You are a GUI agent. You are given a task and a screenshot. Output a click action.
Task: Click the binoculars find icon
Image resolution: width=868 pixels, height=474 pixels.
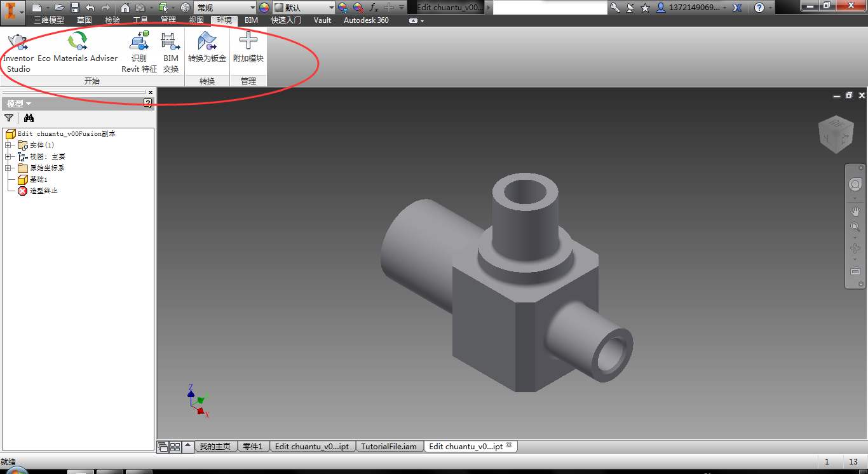point(29,118)
